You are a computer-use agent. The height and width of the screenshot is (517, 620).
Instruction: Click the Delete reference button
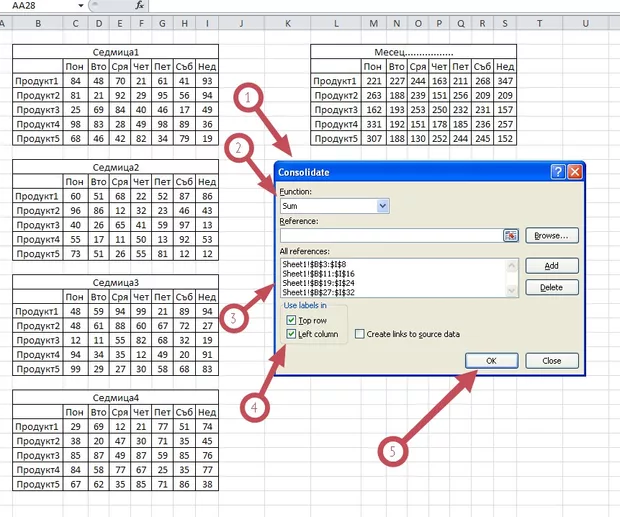point(552,287)
